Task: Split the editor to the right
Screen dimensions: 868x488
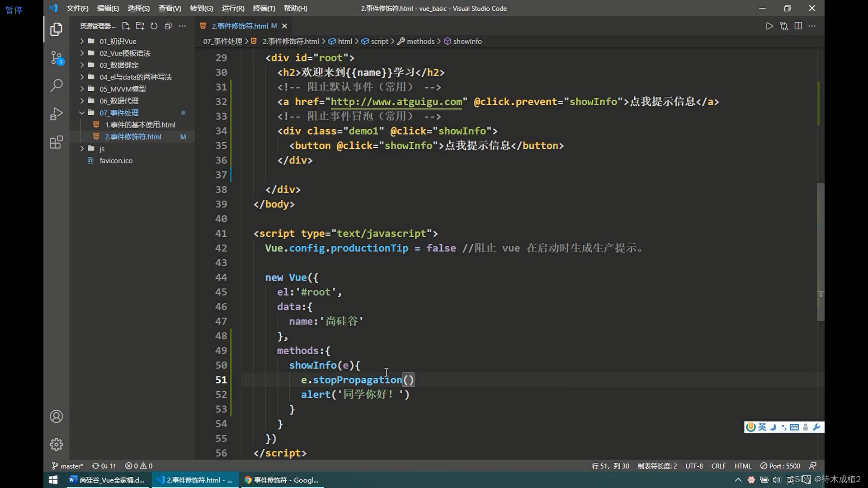Action: (798, 26)
